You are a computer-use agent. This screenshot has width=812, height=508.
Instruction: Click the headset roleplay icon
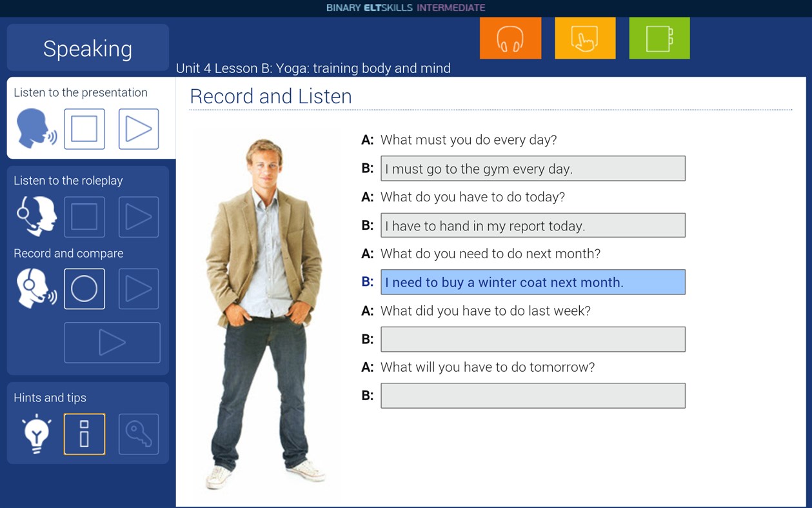point(36,216)
